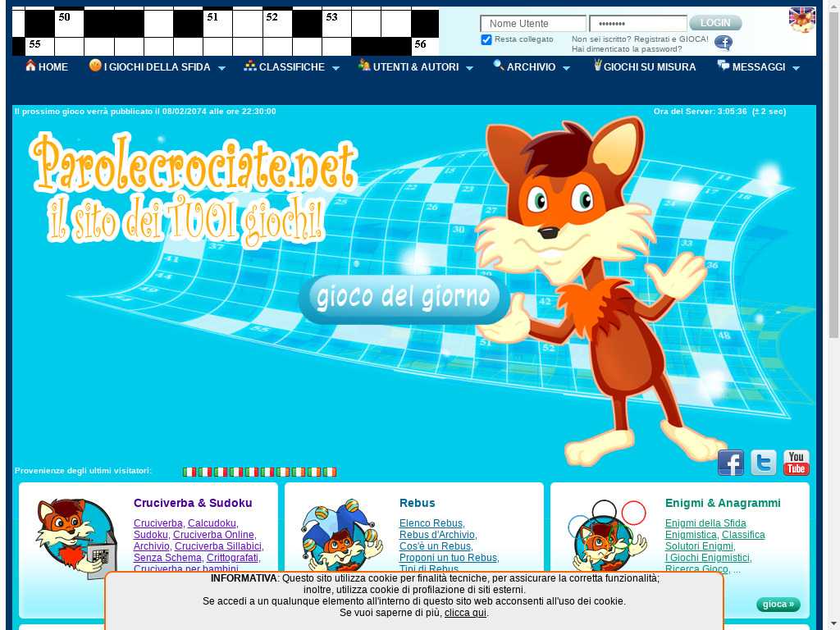Open the Facebook page from the banner icon
This screenshot has height=630, width=840.
731,463
